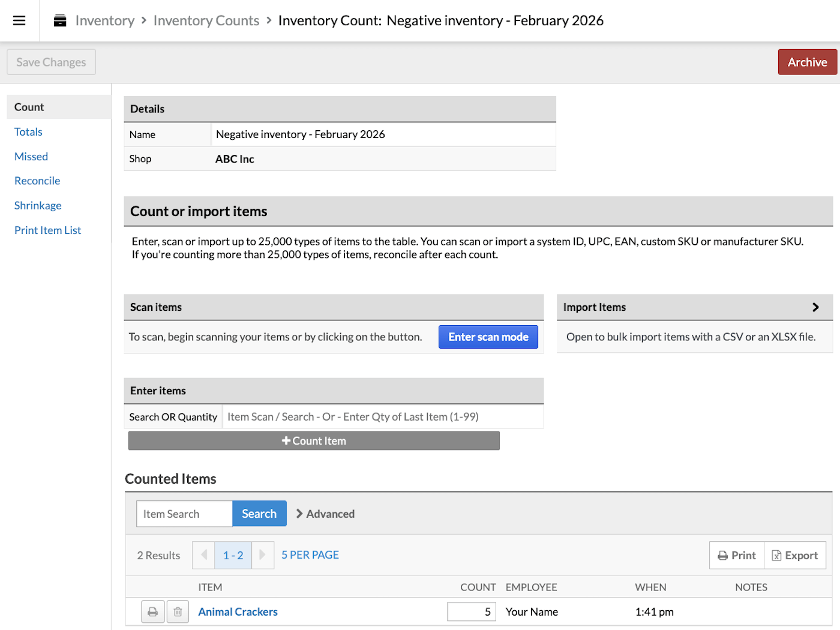Navigate back to Inventory Counts

pyautogui.click(x=206, y=20)
